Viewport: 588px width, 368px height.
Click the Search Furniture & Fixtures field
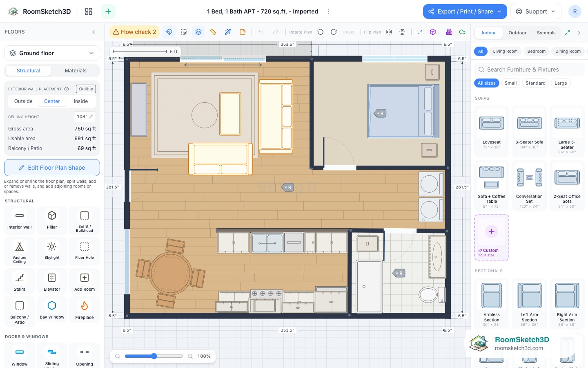pyautogui.click(x=529, y=70)
